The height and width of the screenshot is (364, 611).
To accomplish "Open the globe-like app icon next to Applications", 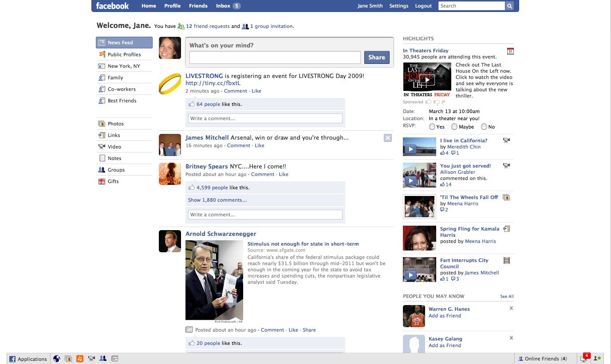I will tap(56, 358).
